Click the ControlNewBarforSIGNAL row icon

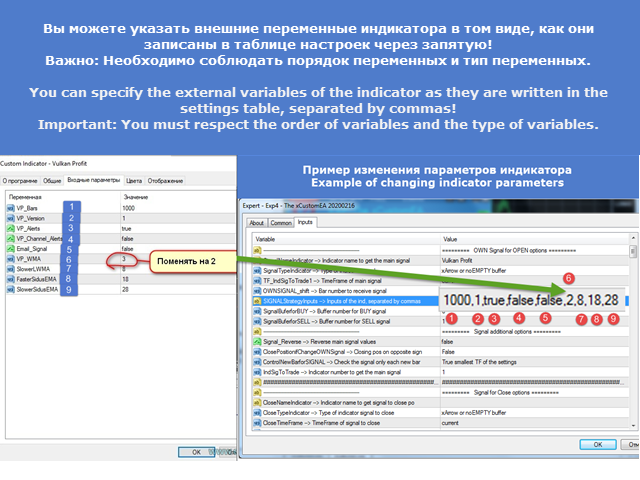click(257, 362)
